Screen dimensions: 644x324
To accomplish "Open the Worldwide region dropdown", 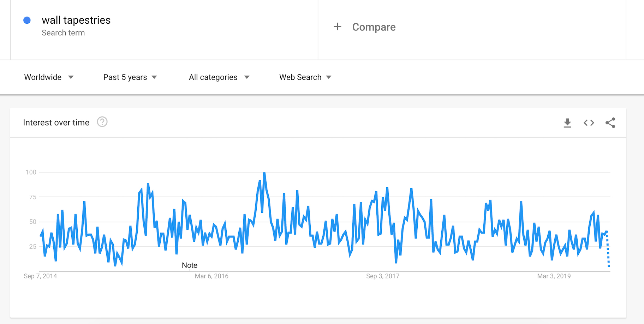I will point(49,77).
